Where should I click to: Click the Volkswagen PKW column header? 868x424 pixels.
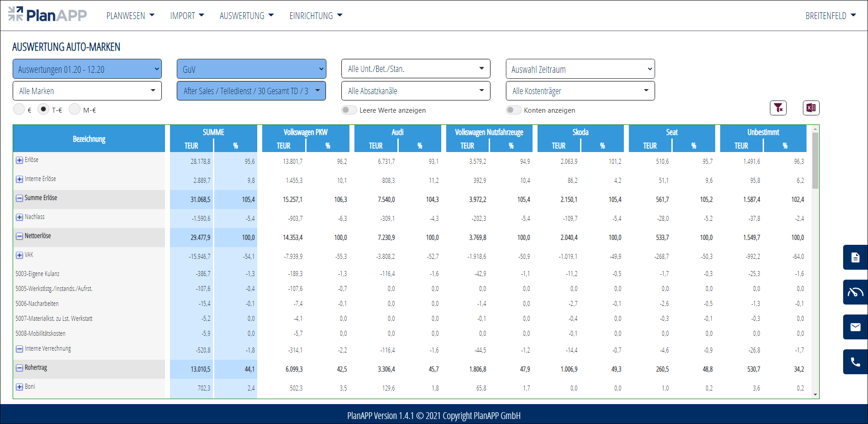click(306, 132)
